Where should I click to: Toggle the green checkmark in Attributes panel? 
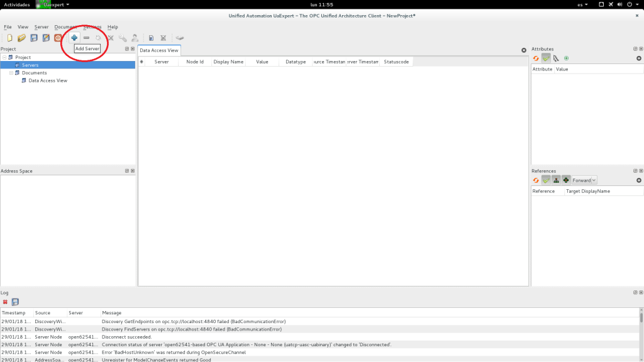(546, 58)
